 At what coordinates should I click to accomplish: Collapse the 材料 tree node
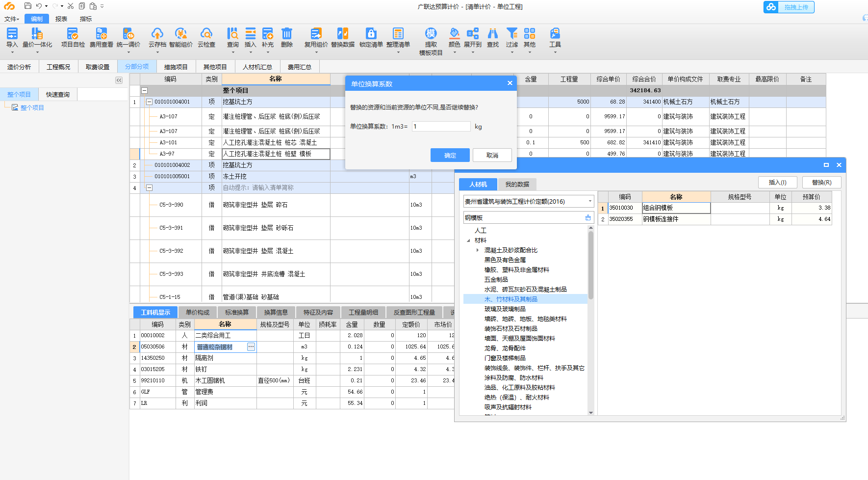[468, 240]
